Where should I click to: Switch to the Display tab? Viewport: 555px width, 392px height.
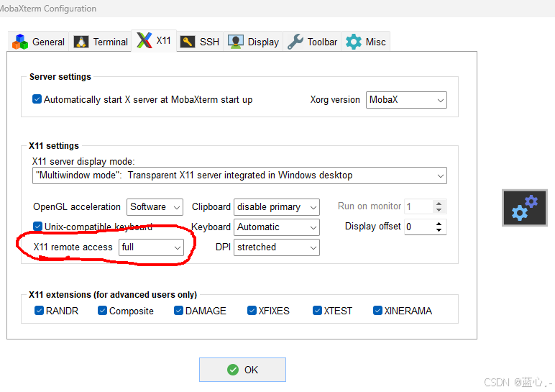click(x=253, y=42)
